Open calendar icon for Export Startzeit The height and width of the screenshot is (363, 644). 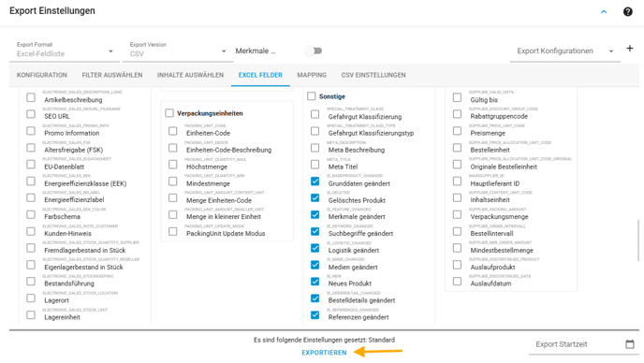(630, 344)
